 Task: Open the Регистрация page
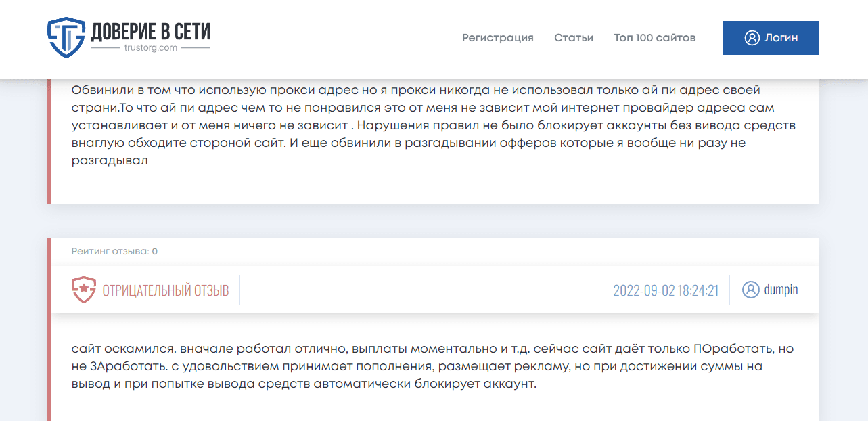coord(497,38)
